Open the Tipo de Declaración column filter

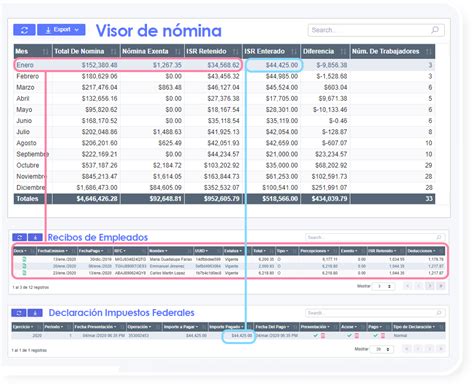(434, 327)
